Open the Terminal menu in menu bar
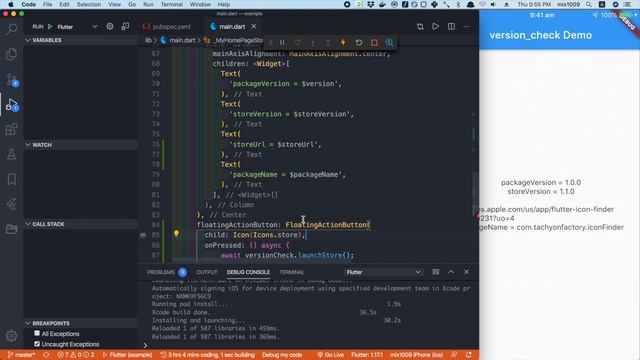This screenshot has height=360, width=640. pos(171,4)
